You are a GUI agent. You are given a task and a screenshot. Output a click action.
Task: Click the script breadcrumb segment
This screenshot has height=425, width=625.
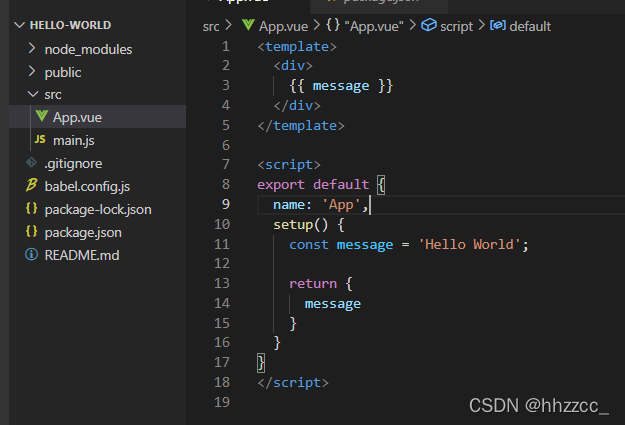coord(456,26)
